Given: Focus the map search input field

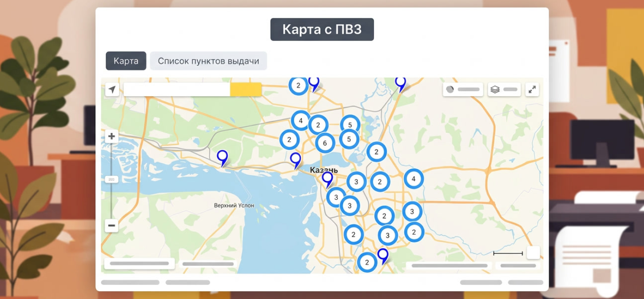Looking at the screenshot, I should (x=177, y=89).
